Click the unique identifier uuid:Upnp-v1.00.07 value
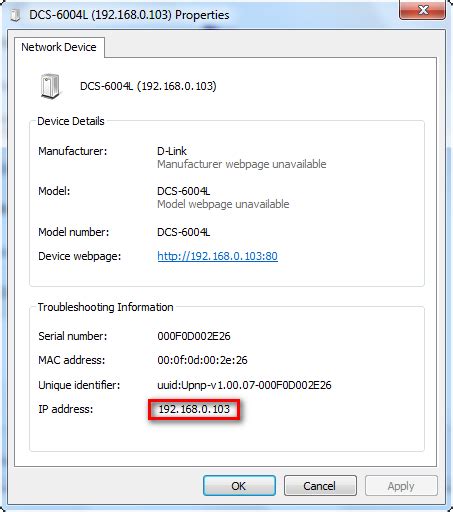Image resolution: width=453 pixels, height=512 pixels. point(244,385)
